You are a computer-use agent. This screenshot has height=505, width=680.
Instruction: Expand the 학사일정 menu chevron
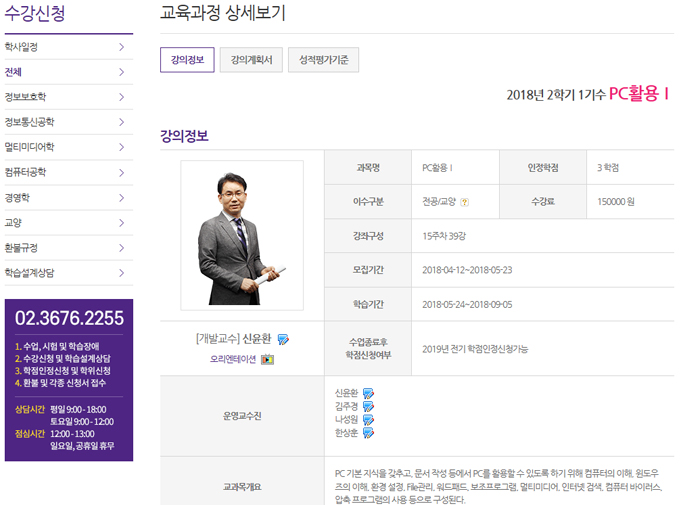point(121,47)
